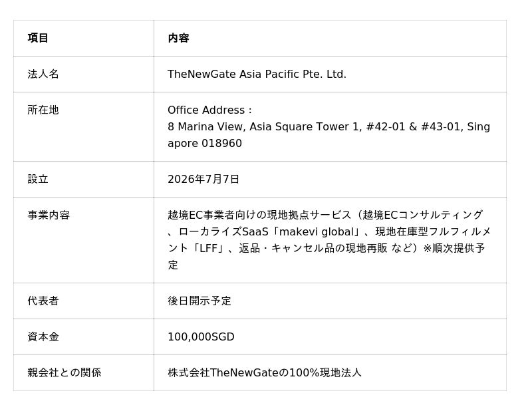Click the 項目 column header
532x411 pixels.
coord(38,38)
